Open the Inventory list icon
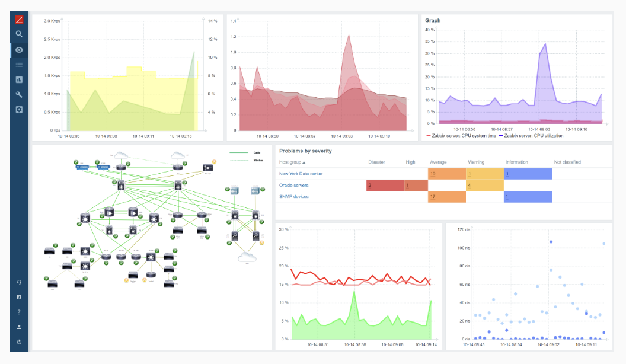Image resolution: width=626 pixels, height=364 pixels. coord(19,65)
